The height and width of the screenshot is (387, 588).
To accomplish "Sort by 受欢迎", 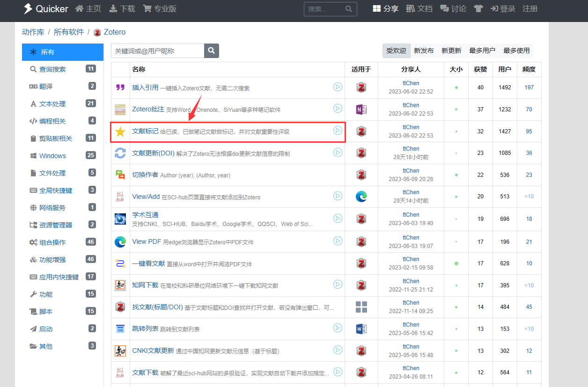I will (396, 51).
